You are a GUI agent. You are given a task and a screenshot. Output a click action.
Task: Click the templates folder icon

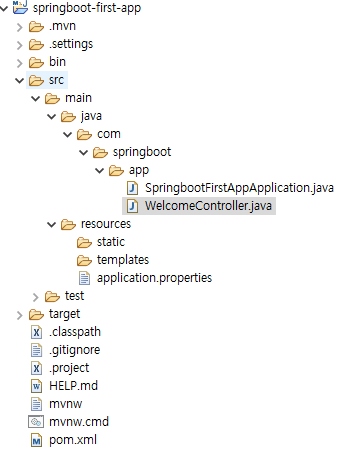point(84,260)
